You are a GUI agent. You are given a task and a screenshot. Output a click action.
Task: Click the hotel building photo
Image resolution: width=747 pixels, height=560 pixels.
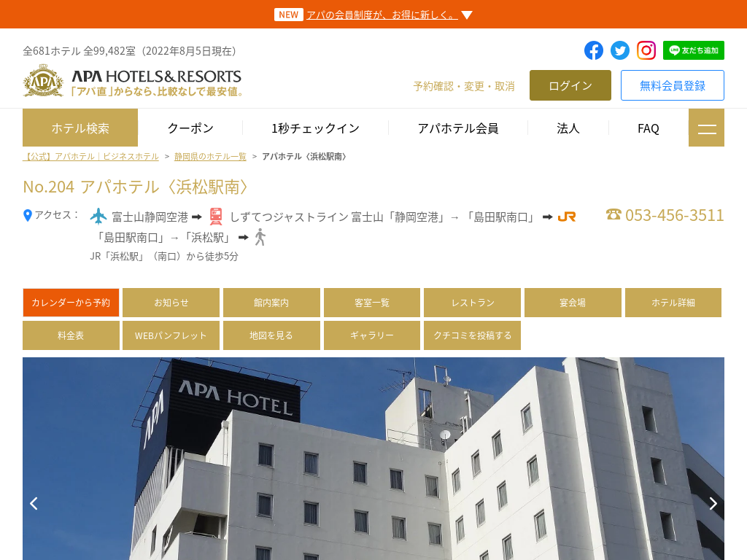tap(373, 459)
